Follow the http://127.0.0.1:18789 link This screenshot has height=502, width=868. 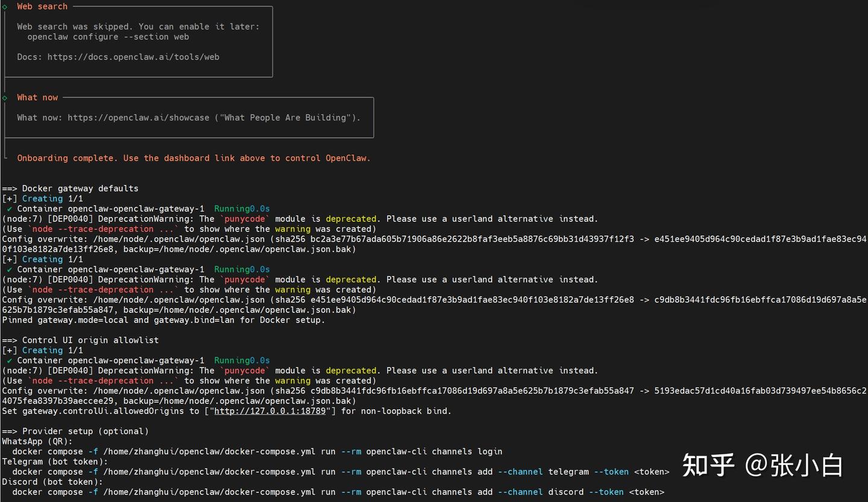270,411
